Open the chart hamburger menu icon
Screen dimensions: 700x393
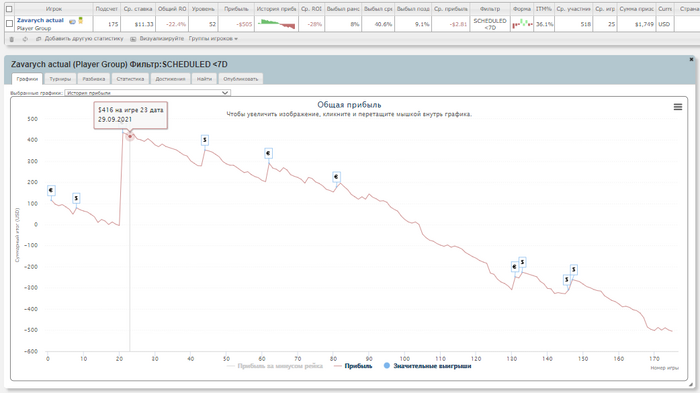click(x=678, y=107)
